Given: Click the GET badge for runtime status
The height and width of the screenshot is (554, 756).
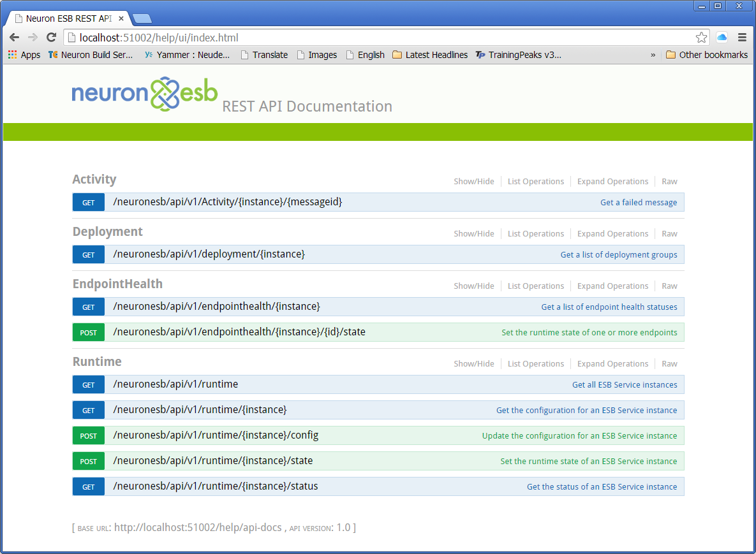Looking at the screenshot, I should click(88, 486).
